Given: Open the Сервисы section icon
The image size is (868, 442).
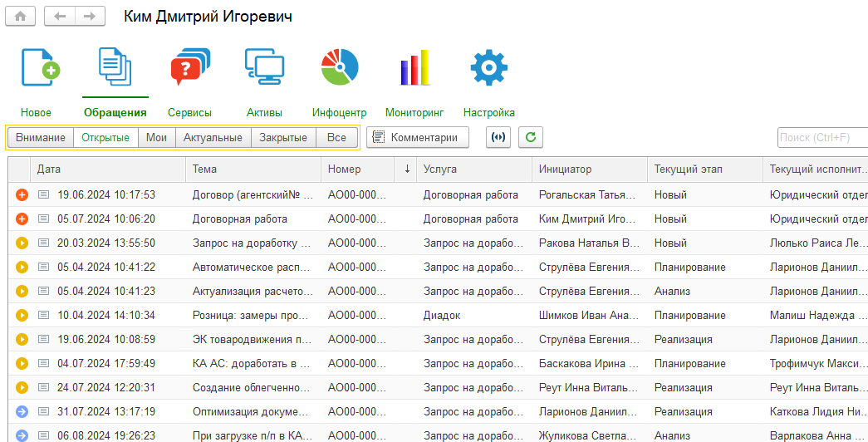Looking at the screenshot, I should pos(189,68).
